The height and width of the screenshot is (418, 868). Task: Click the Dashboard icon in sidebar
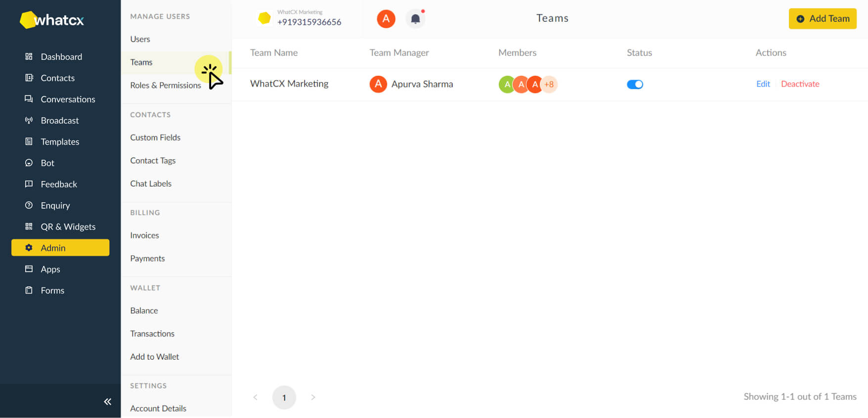pos(29,56)
